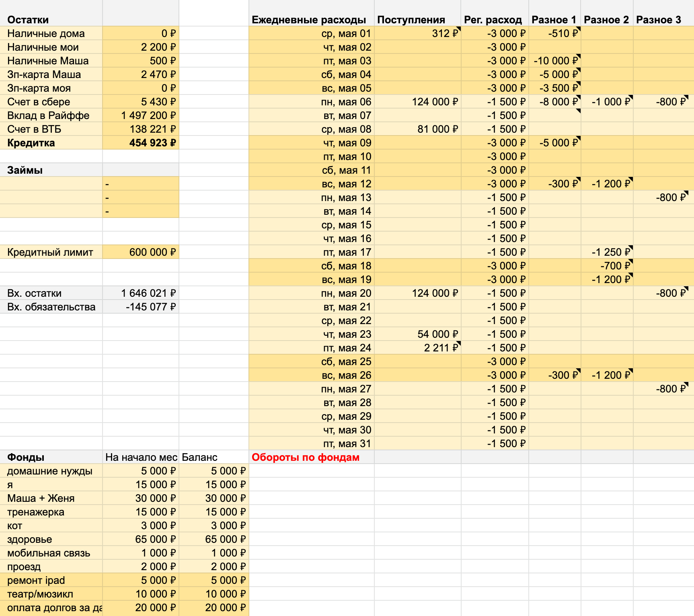Click the '30 000 ₽' start value for Маша + Женя

(x=141, y=498)
